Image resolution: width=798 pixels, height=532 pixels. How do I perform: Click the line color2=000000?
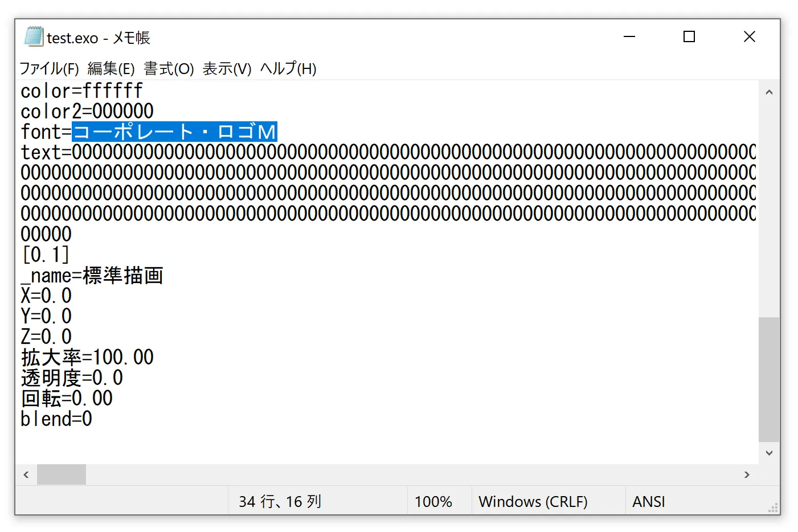87,111
